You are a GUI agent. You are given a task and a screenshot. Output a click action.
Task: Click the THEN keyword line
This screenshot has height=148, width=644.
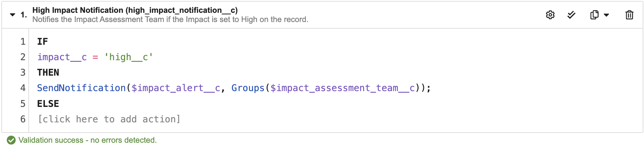click(x=48, y=72)
